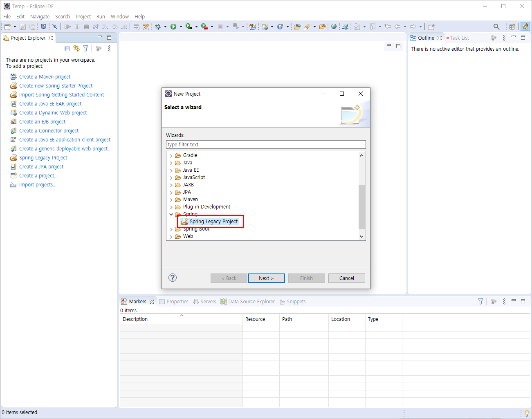Click the Open Perspective icon

pyautogui.click(x=512, y=27)
